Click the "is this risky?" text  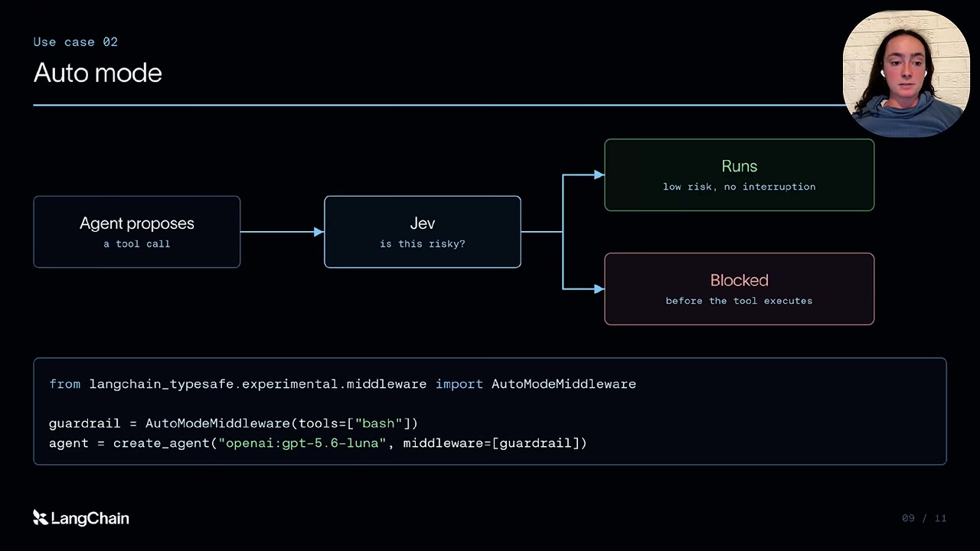(423, 244)
